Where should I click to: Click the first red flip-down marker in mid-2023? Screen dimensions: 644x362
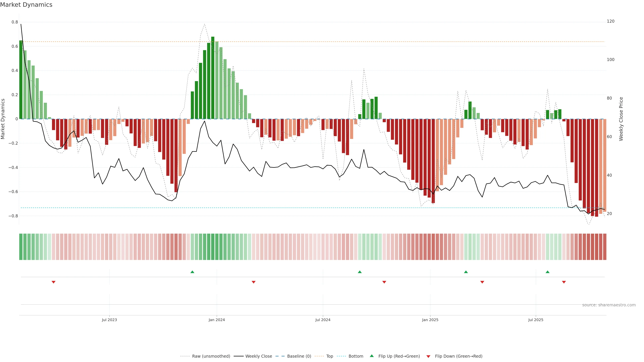click(x=53, y=282)
